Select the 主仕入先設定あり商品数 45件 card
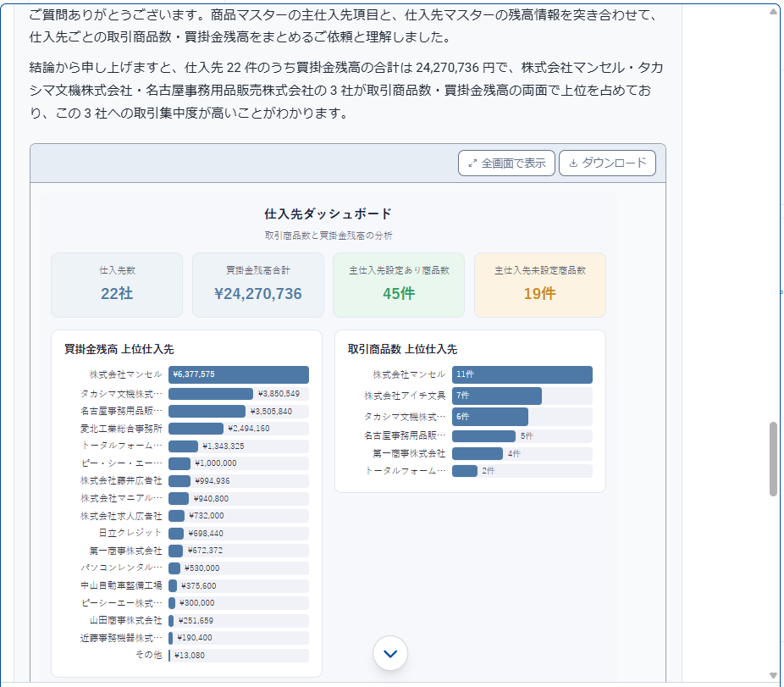The height and width of the screenshot is (687, 784). (399, 285)
